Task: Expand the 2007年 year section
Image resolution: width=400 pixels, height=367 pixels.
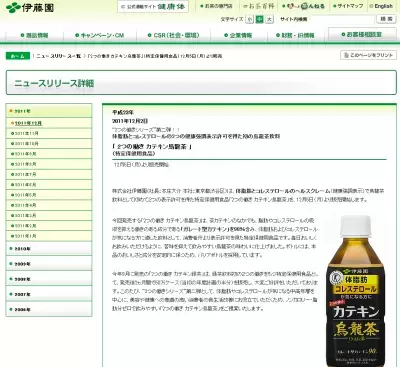Action: [49, 294]
